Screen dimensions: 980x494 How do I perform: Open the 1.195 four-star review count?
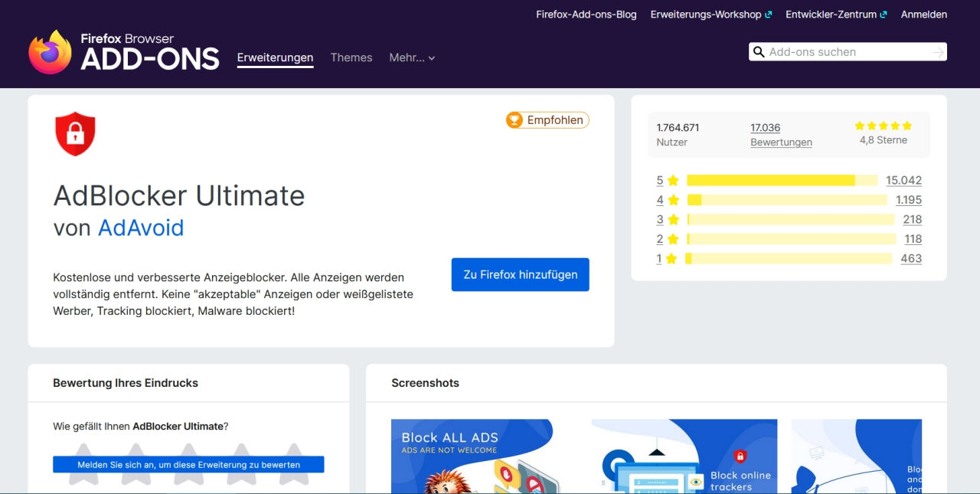[x=909, y=200]
